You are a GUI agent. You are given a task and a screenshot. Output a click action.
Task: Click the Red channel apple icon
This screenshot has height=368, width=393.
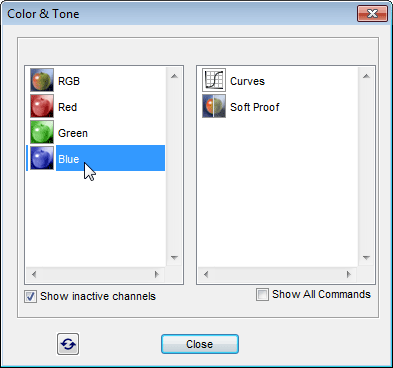click(x=42, y=106)
